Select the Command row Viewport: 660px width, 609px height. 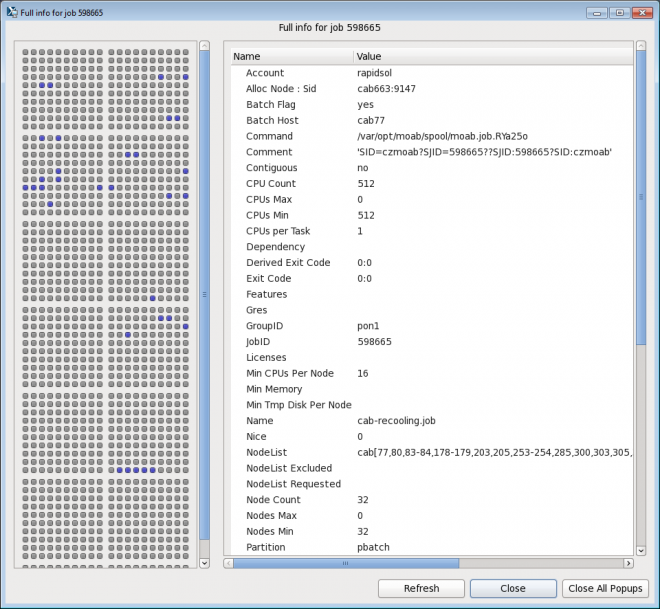(x=432, y=136)
